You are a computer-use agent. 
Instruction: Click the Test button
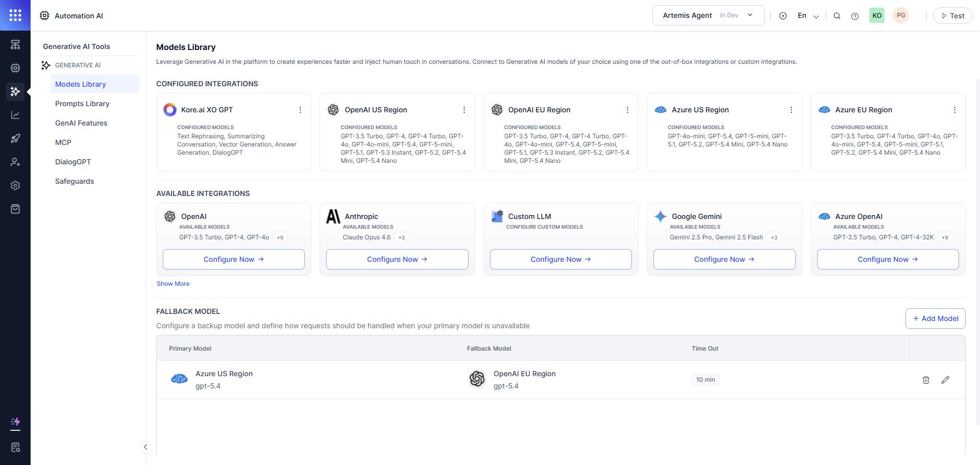(952, 16)
